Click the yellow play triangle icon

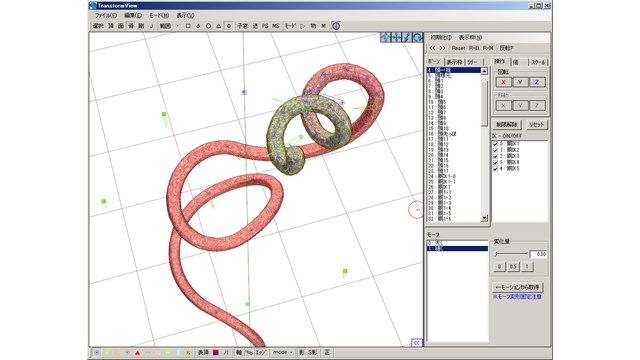point(303,26)
